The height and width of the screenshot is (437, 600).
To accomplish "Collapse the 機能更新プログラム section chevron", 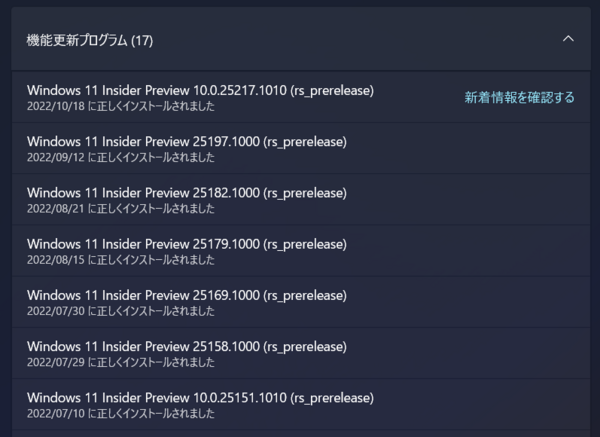I will [x=568, y=39].
